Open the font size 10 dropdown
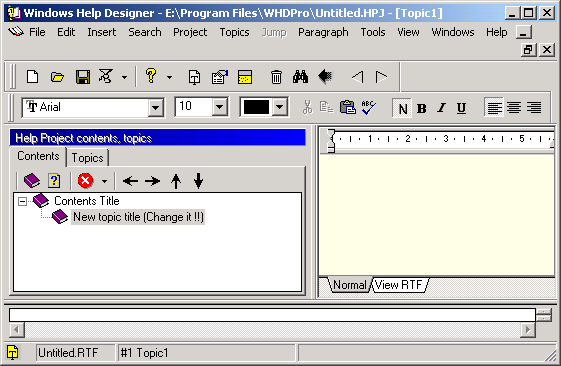Screen dimensions: 561x366 [219, 107]
